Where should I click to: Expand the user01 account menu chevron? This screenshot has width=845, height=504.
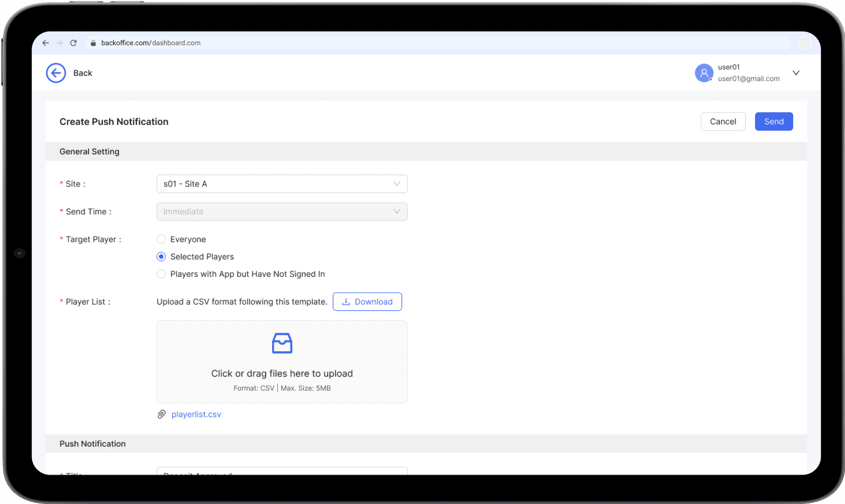tap(796, 73)
